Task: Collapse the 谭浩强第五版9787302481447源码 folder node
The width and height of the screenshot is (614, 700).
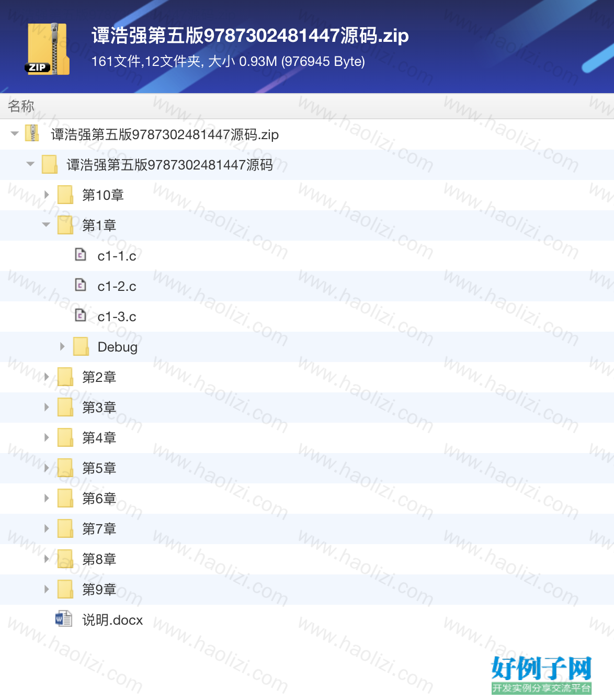Action: [x=30, y=164]
